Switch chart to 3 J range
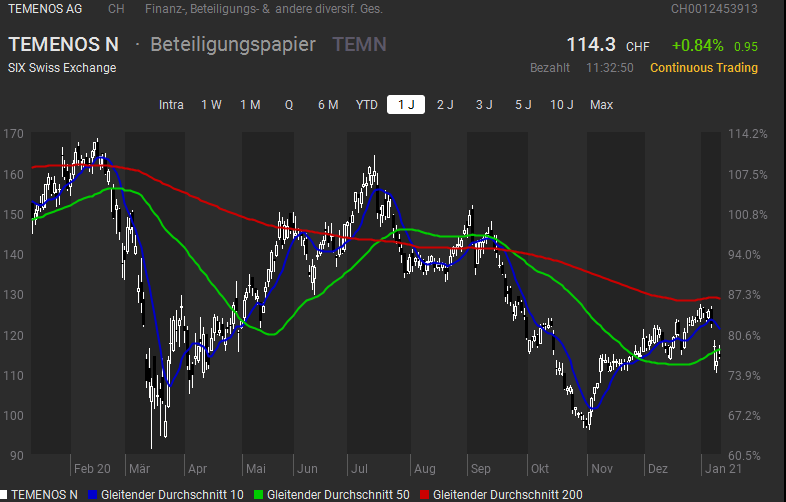The width and height of the screenshot is (786, 502). click(x=484, y=105)
